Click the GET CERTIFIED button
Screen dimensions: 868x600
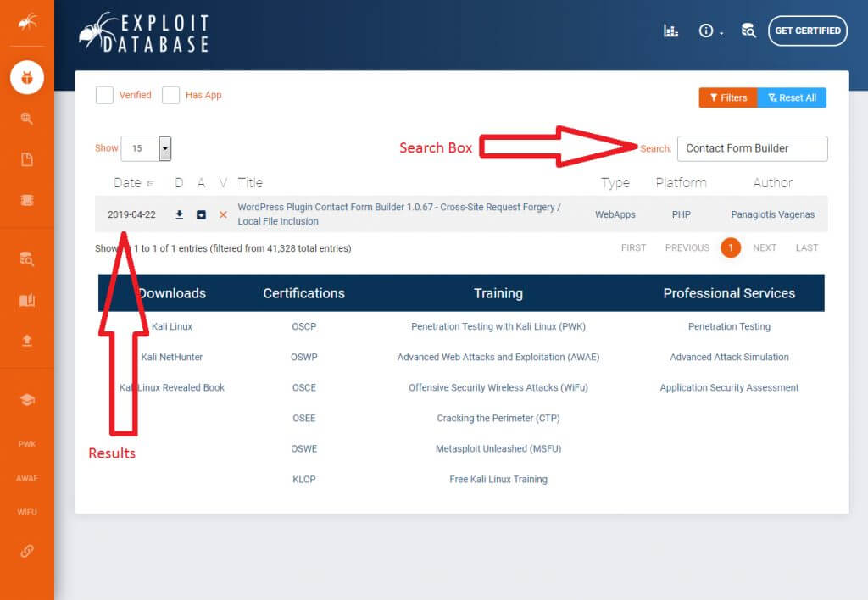click(x=807, y=31)
